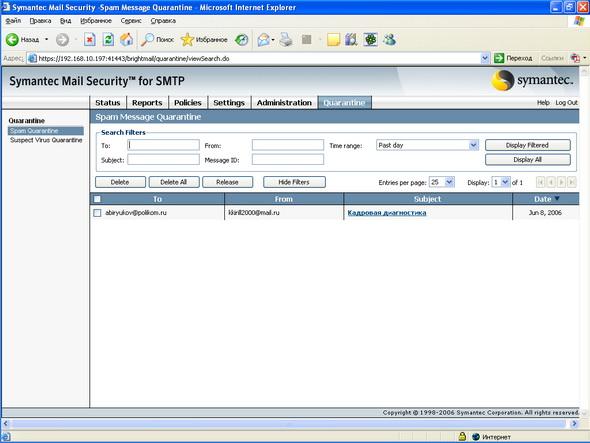Click the Symantec logo

coord(532,80)
